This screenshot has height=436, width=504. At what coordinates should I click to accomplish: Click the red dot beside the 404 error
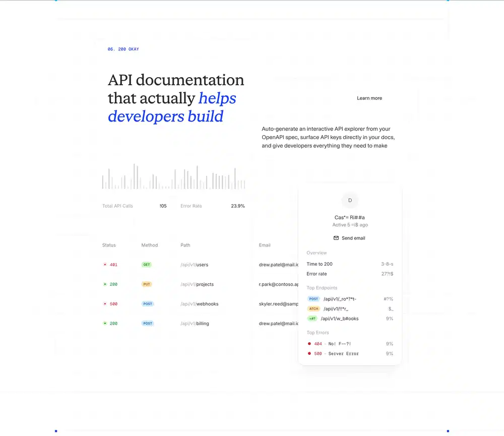click(309, 344)
